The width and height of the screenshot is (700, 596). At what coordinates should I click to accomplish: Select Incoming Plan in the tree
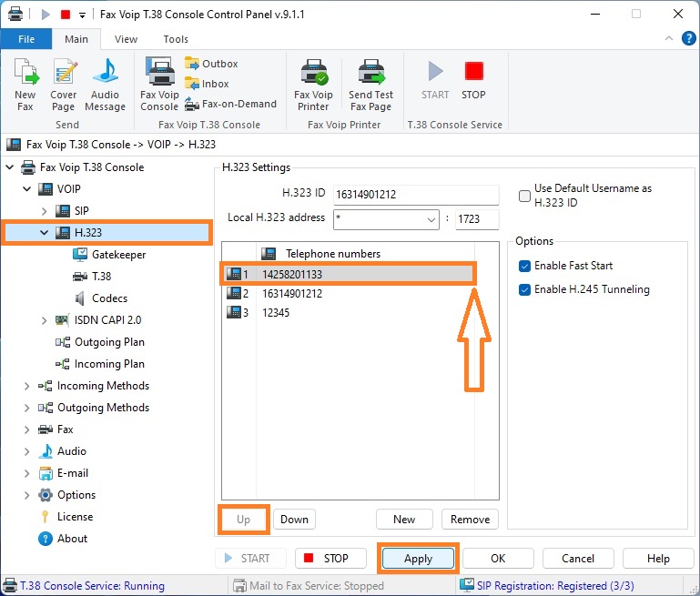tap(100, 364)
